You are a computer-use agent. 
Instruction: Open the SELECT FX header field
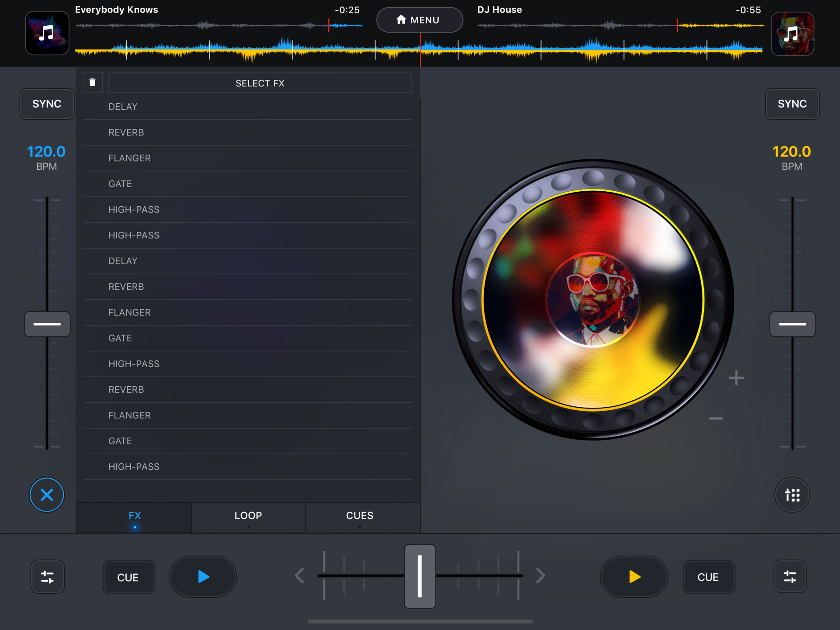coord(260,83)
